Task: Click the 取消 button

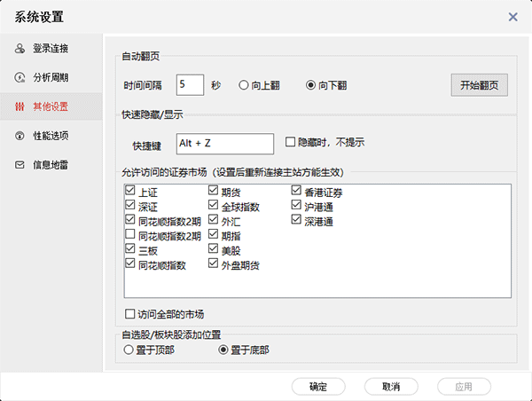Action: click(391, 387)
